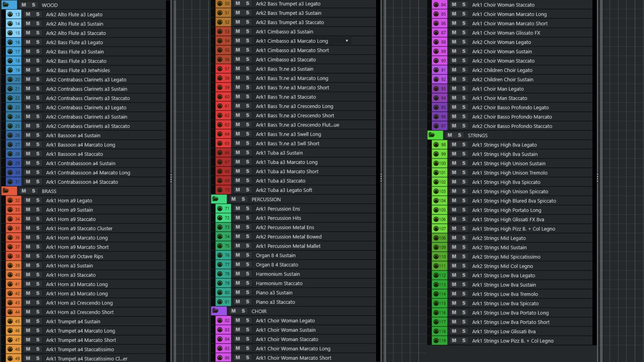Click the instrument icon of Ark1 Horn a9 Legato
This screenshot has width=644, height=362.
pyautogui.click(x=10, y=201)
